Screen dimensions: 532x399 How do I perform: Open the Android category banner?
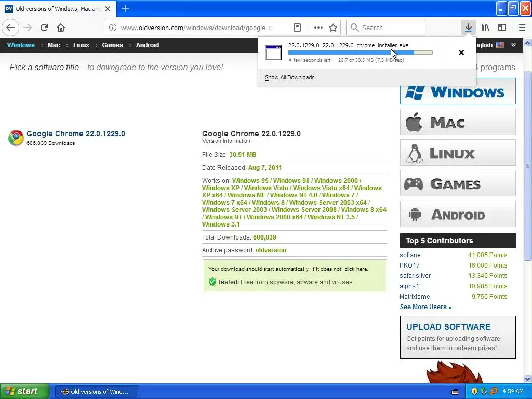(x=458, y=214)
